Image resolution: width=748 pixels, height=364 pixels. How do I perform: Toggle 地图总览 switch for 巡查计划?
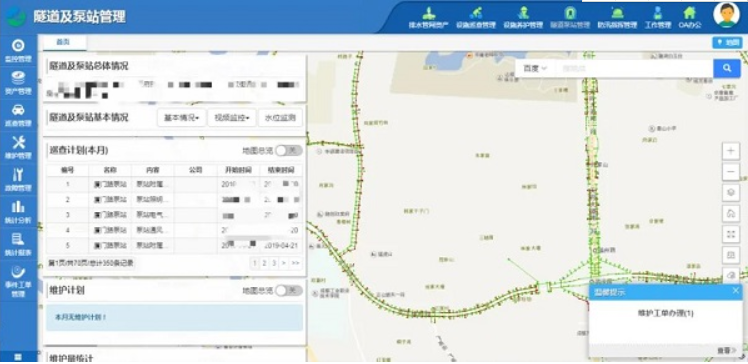tap(289, 151)
